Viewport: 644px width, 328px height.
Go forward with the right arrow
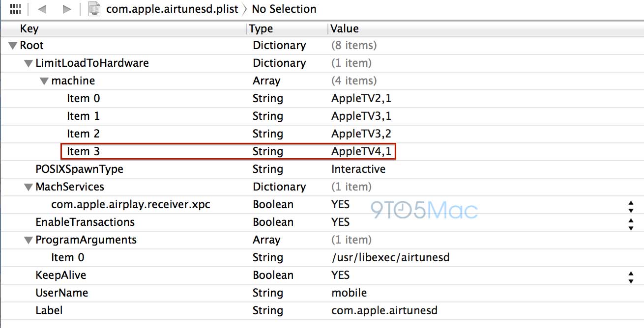tap(66, 9)
